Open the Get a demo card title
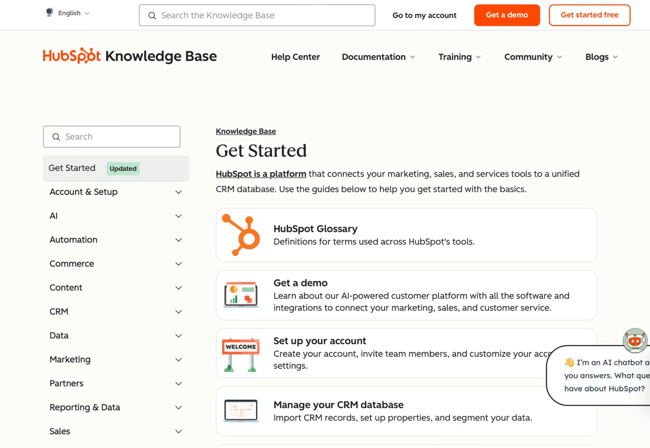 300,283
